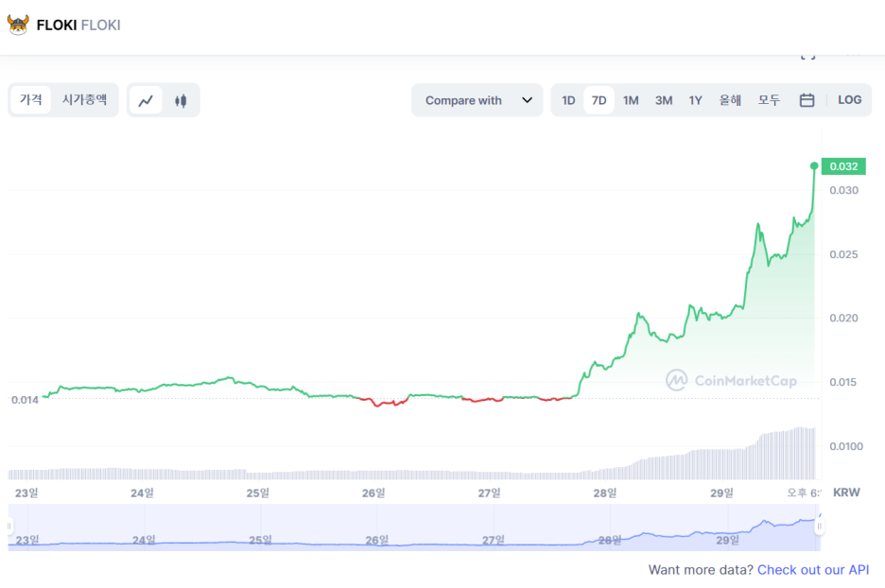The height and width of the screenshot is (588, 885).
Task: Select the 모두 all-time range
Action: tap(769, 100)
